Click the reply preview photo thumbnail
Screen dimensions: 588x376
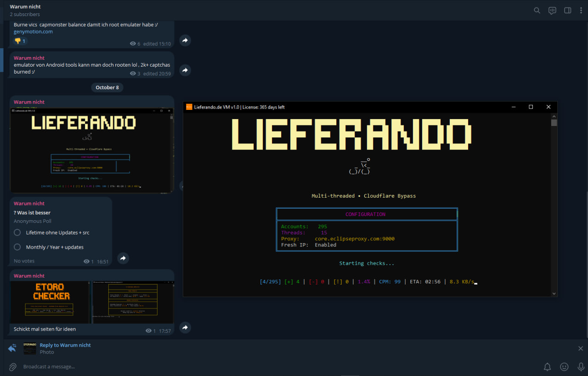click(30, 348)
